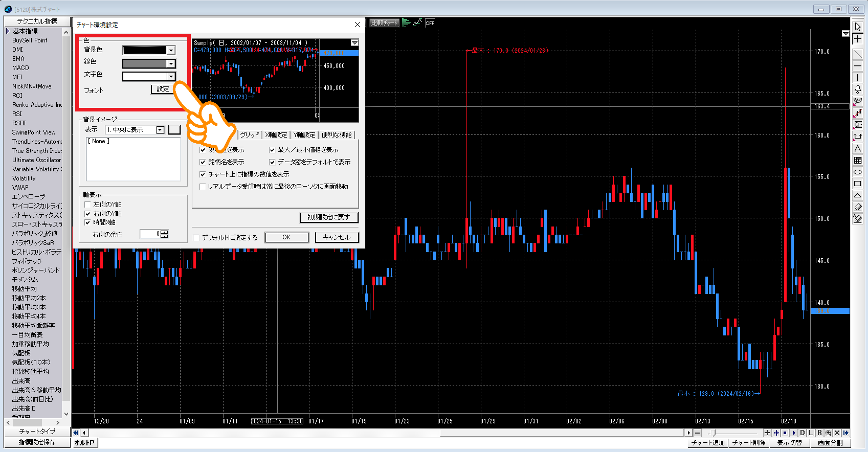The image size is (868, 452).
Task: Open the data table grid tool
Action: pos(858,160)
